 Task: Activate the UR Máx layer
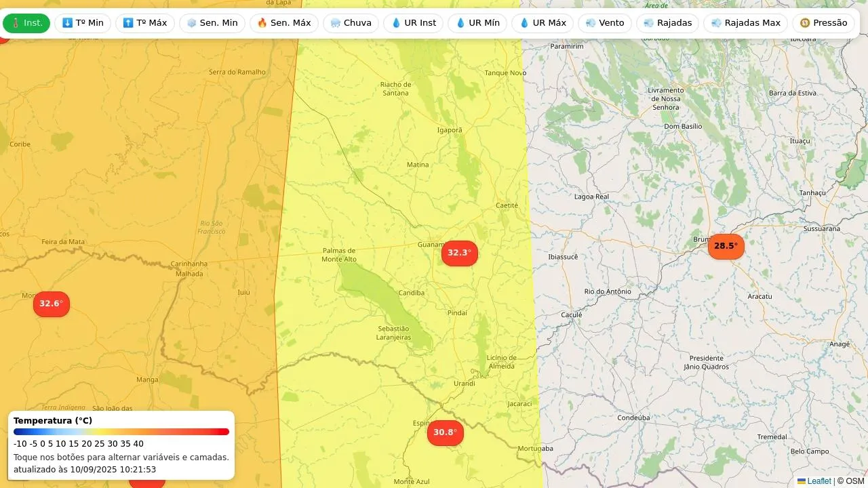click(542, 23)
